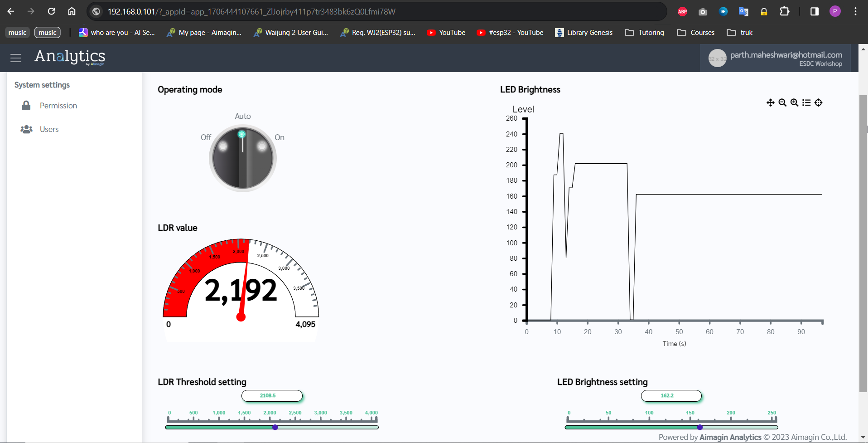Click the profile avatar placeholder

(717, 58)
